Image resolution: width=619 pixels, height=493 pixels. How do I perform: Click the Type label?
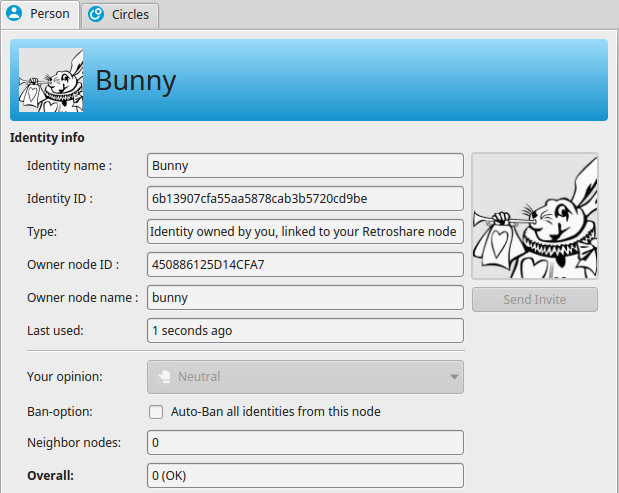tap(42, 232)
